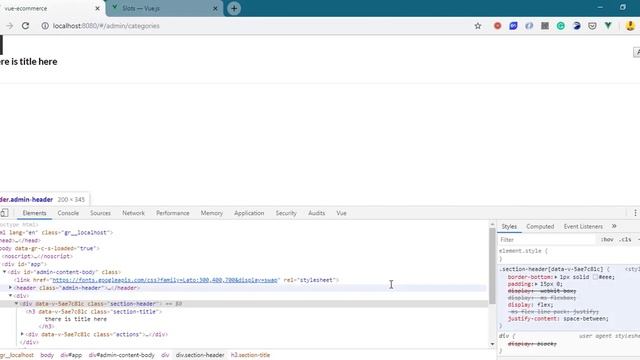Open the Network panel tab
640x360 pixels.
click(x=133, y=213)
